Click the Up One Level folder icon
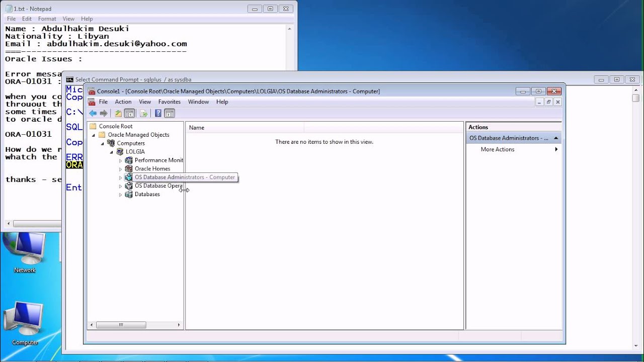 click(118, 114)
